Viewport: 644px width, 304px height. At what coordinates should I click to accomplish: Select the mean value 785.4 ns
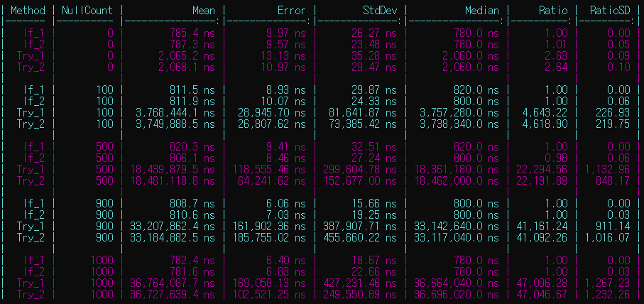point(192,33)
